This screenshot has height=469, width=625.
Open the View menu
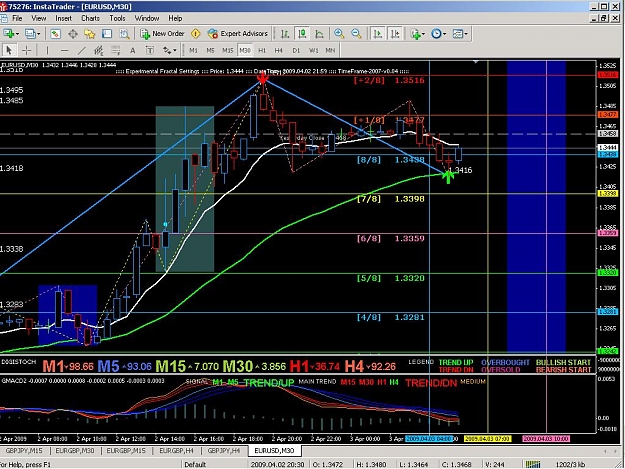pyautogui.click(x=39, y=18)
